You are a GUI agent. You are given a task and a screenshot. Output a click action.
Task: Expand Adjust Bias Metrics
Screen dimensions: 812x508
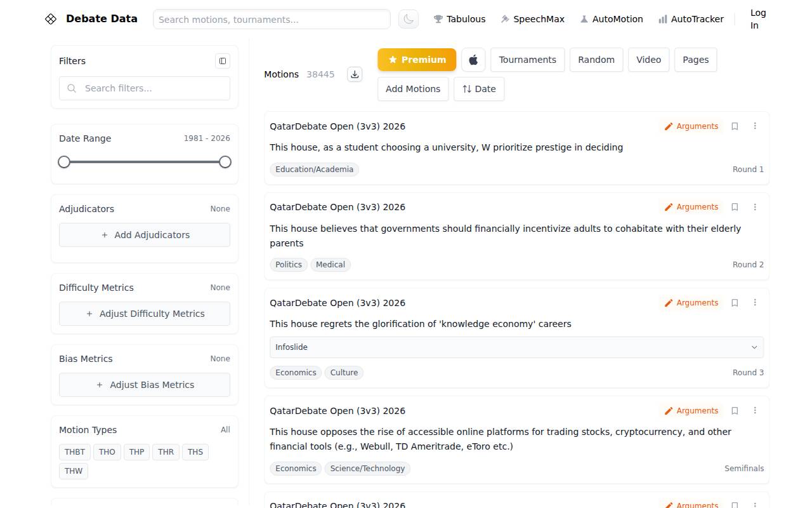(x=145, y=385)
